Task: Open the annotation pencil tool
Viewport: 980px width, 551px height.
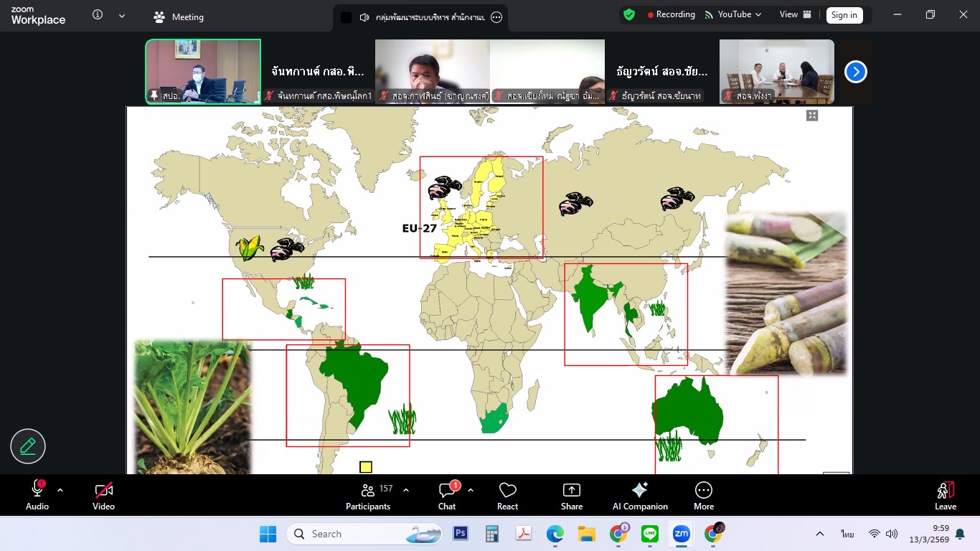Action: (28, 446)
